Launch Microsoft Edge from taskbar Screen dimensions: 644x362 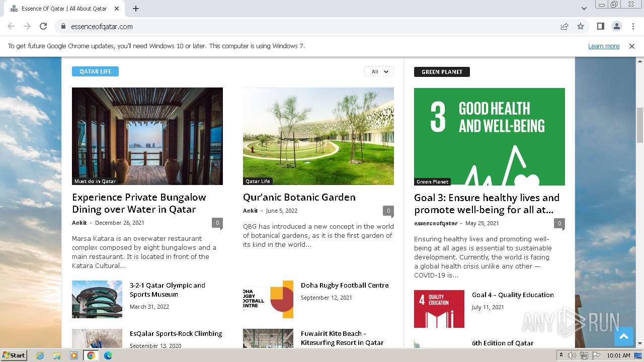[x=108, y=355]
